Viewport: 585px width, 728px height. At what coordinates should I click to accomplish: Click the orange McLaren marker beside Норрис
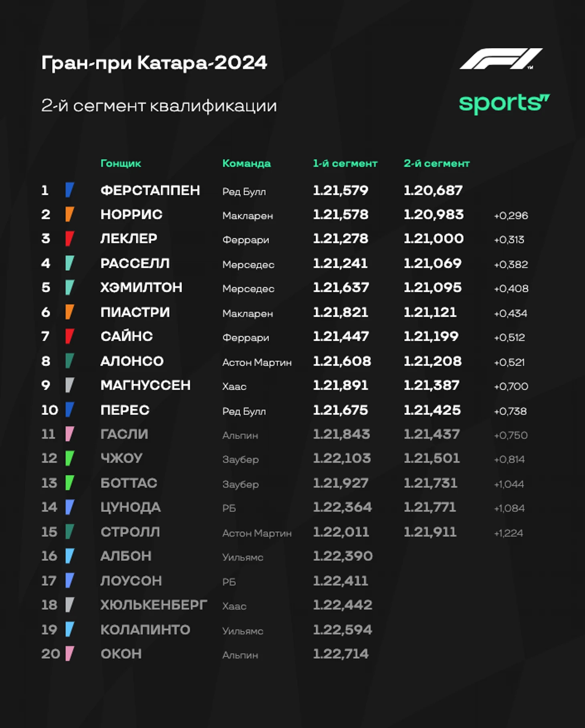70,214
